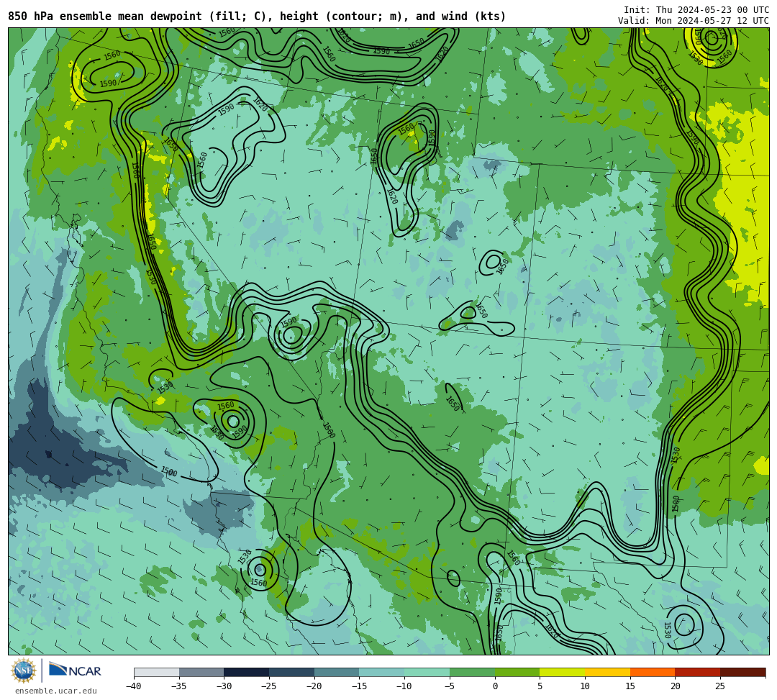Screen dimensions: 777x700
Task: Click the orange colorbar swatch between 15 and 20
Action: [653, 672]
